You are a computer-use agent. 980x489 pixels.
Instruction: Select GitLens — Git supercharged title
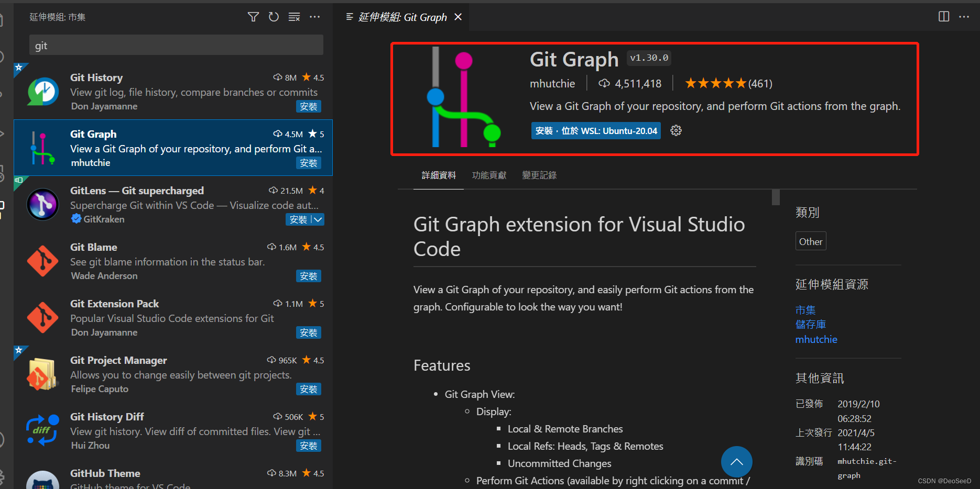tap(137, 191)
